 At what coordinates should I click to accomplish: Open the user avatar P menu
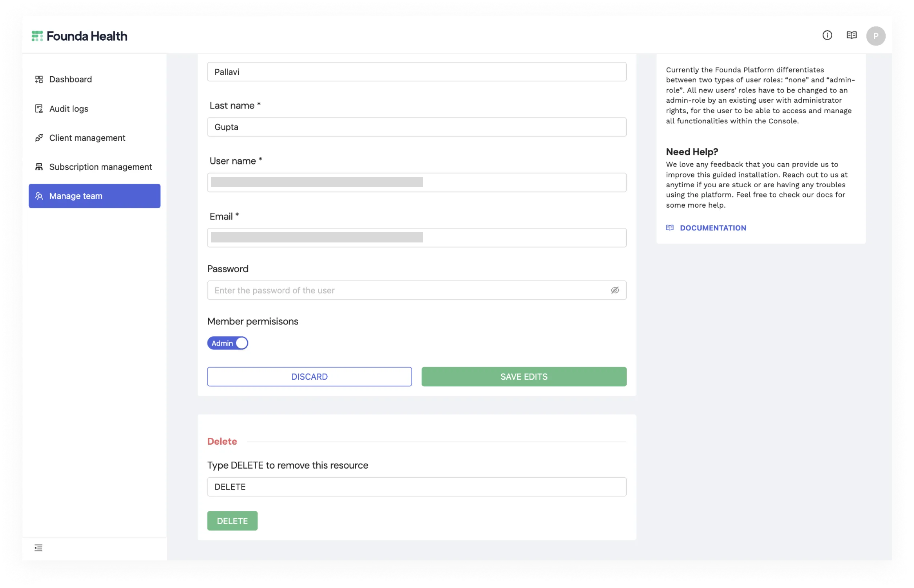click(x=875, y=36)
